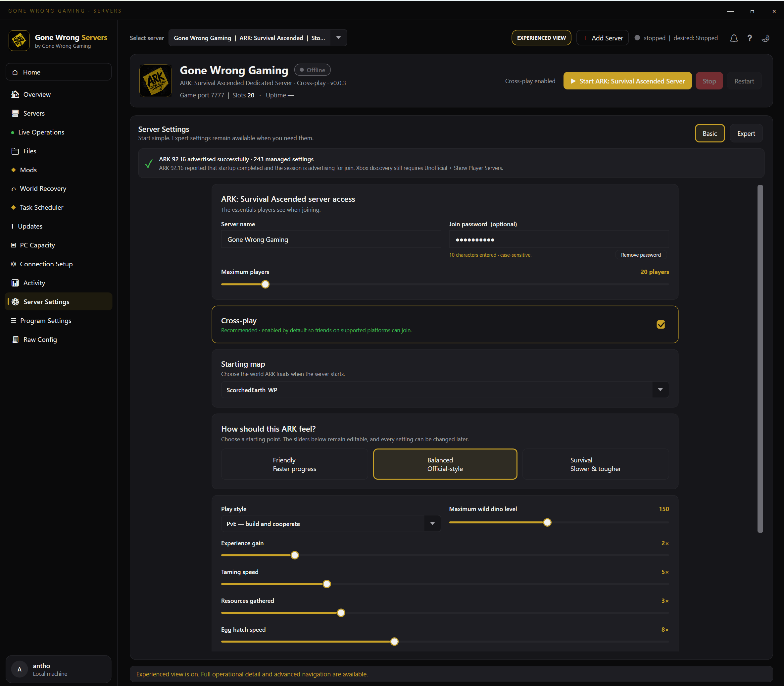This screenshot has width=784, height=686.
Task: Click the Join password input field
Action: (559, 239)
